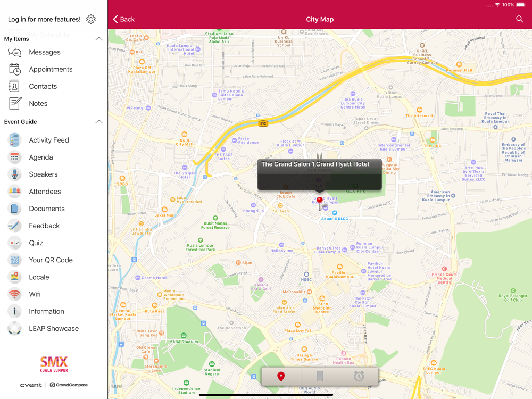Tap the SMX Kuala Lumpur logo
Viewport: 532px width, 399px height.
54,364
